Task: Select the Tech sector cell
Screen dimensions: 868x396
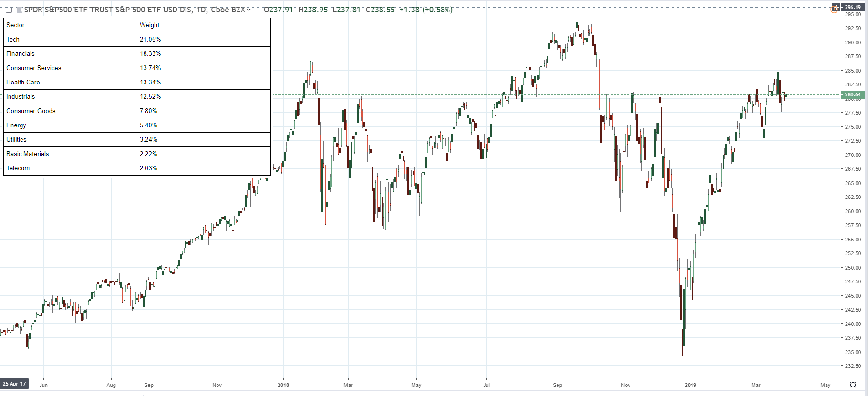Action: pos(70,39)
